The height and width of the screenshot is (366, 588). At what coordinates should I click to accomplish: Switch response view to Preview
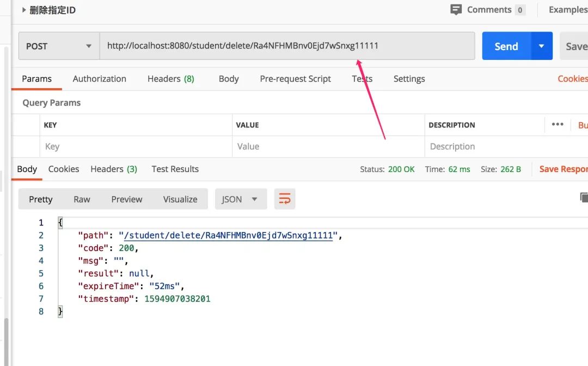point(127,199)
